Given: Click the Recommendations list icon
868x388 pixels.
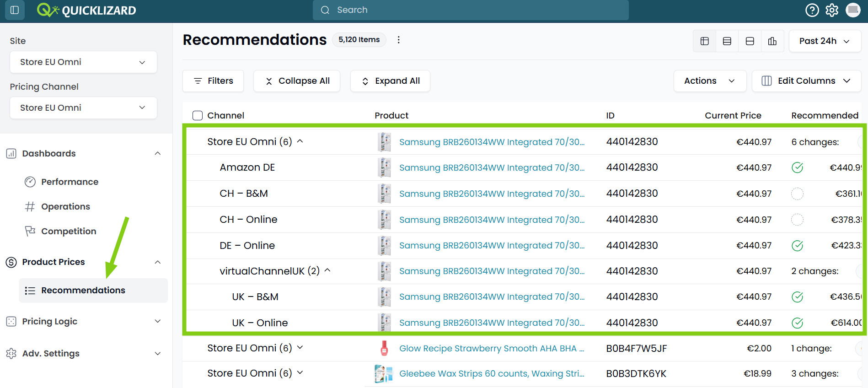Looking at the screenshot, I should click(30, 291).
